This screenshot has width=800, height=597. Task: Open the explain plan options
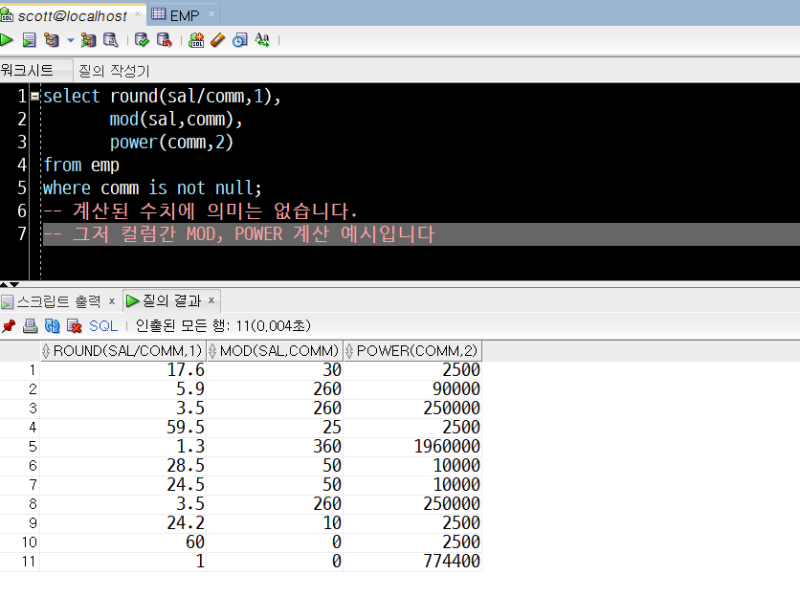tap(87, 40)
